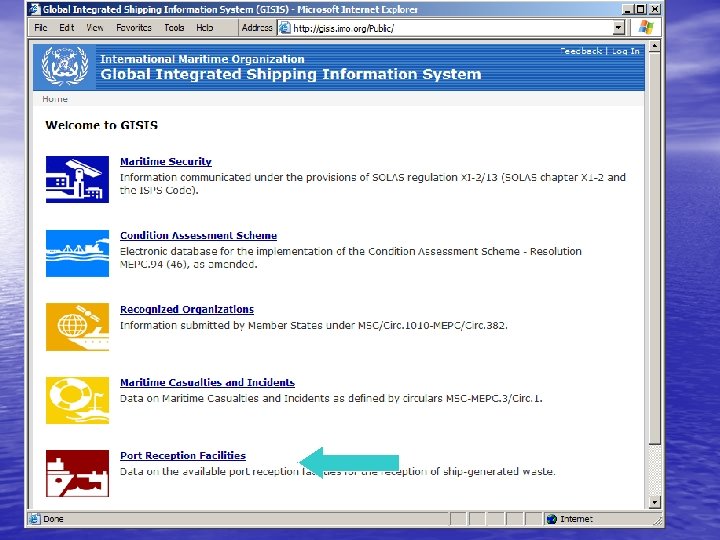Viewport: 720px width, 540px height.
Task: Open the Port Reception Facilities red icon
Action: pos(77,473)
